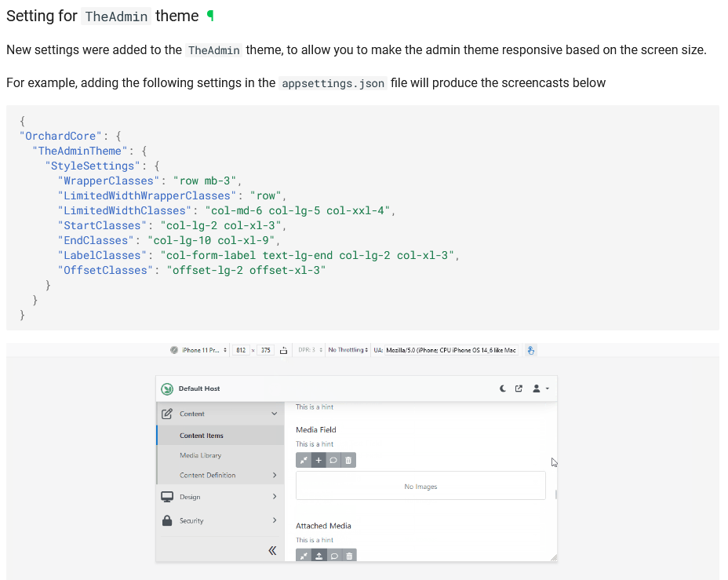728x580 pixels.
Task: Open the No Throttling dropdown
Action: pyautogui.click(x=348, y=350)
